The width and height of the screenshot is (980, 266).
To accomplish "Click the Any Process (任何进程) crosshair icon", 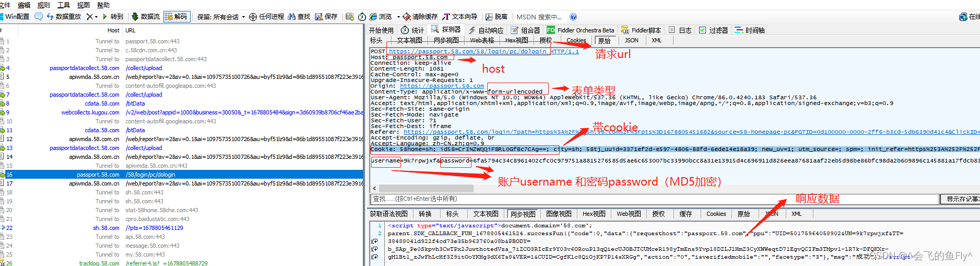I will pos(253,17).
